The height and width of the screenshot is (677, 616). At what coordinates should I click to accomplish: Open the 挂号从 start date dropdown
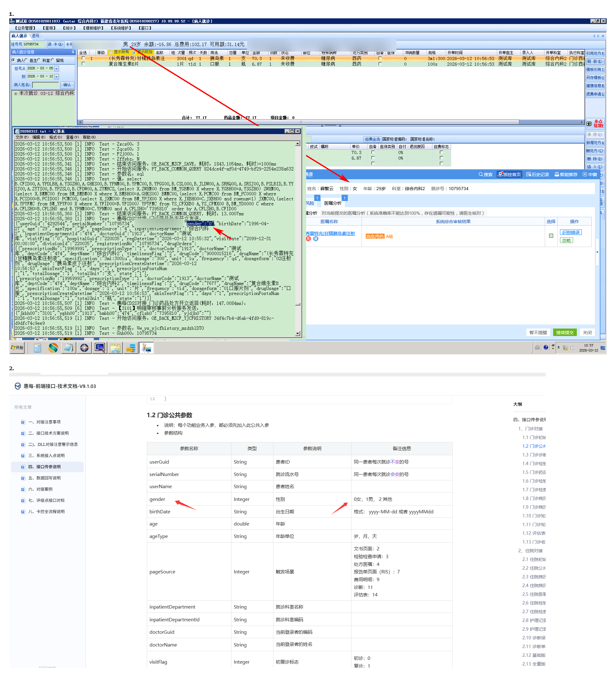coord(56,68)
